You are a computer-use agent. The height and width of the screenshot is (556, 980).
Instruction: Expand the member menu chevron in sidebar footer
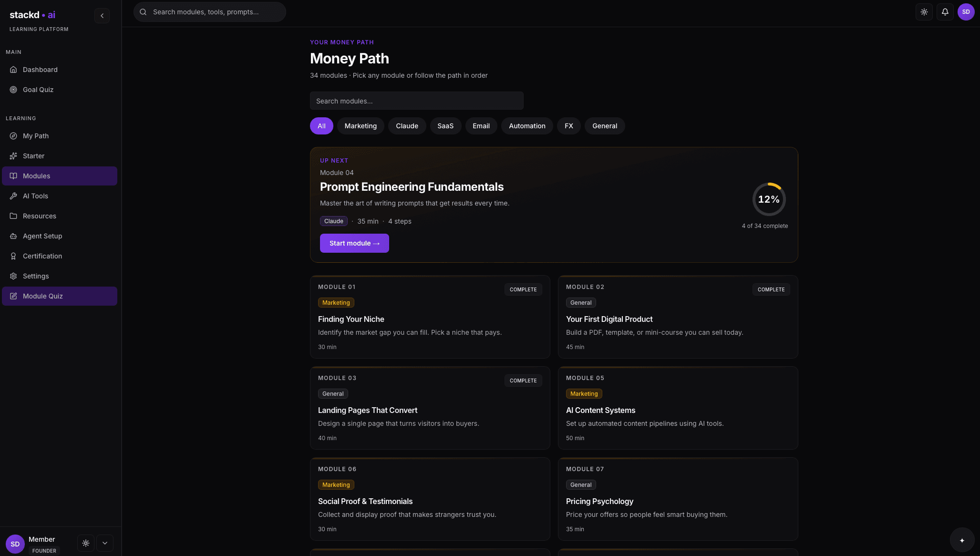point(105,543)
